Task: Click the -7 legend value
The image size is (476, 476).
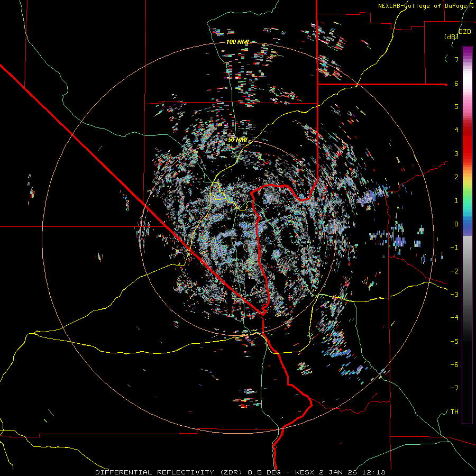Action: (x=454, y=388)
